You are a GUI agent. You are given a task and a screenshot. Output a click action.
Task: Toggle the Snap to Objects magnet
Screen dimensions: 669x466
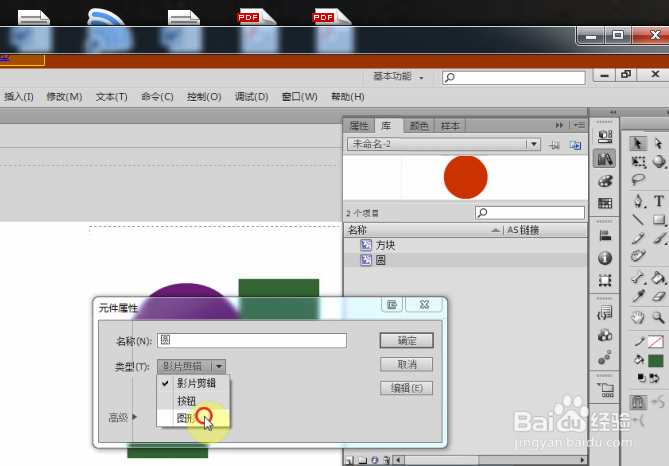pyautogui.click(x=638, y=402)
